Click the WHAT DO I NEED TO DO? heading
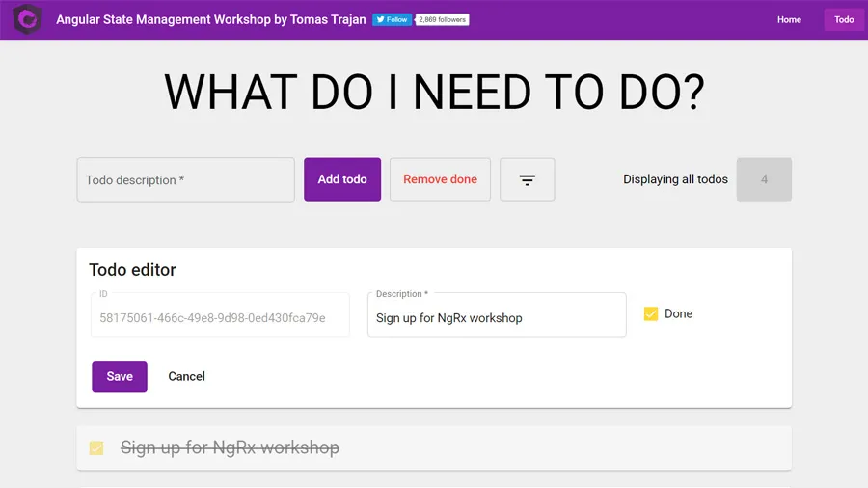 click(x=434, y=92)
